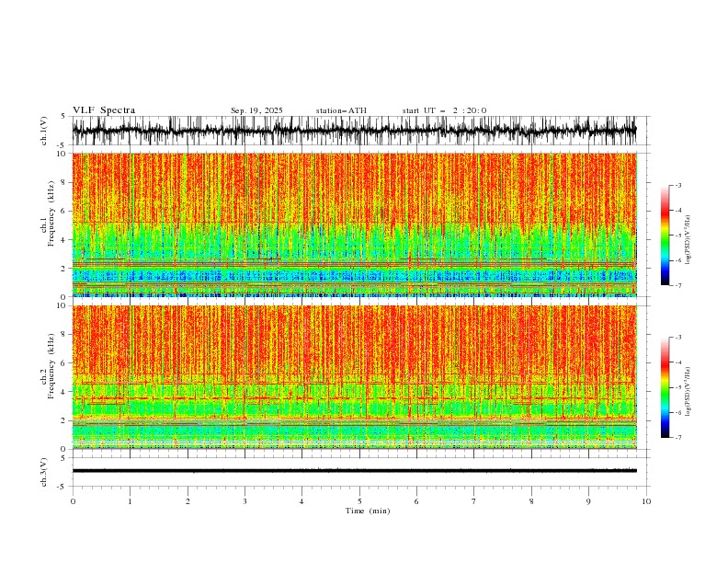Click the lower colorbar "-3" tick value
728x563 pixels.
[x=677, y=338]
